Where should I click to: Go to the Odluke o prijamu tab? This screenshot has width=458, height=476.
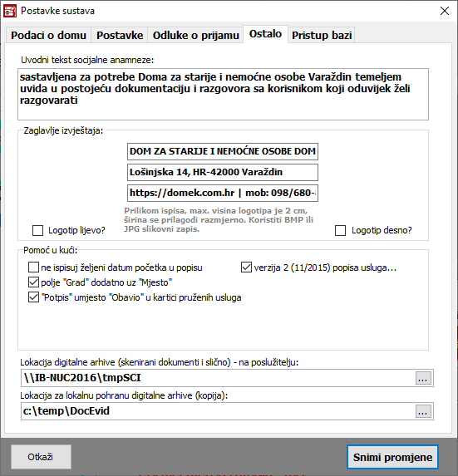[x=196, y=35]
